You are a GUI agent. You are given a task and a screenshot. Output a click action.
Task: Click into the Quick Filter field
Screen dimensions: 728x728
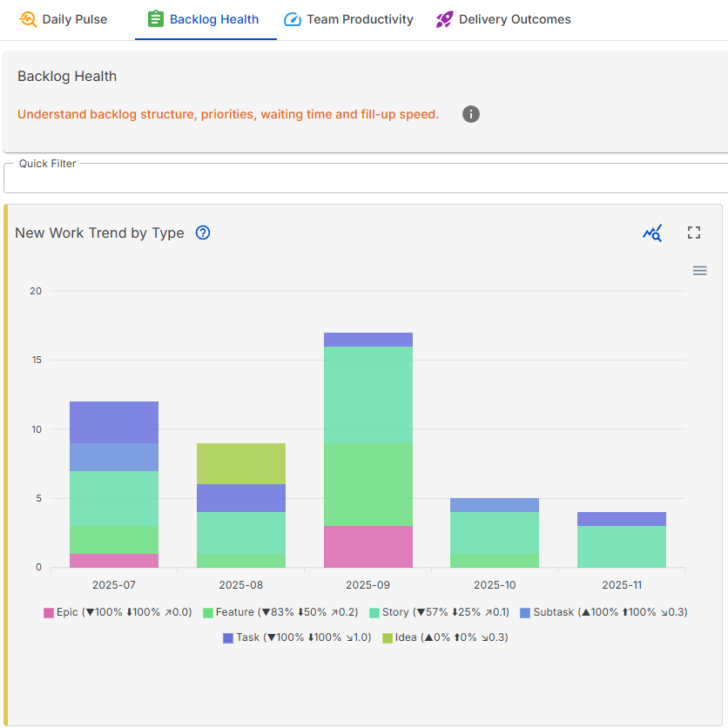pos(366,179)
